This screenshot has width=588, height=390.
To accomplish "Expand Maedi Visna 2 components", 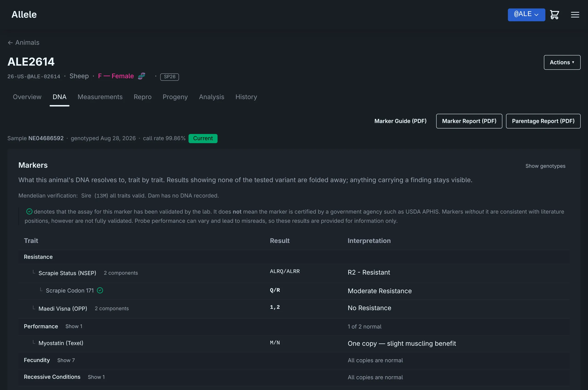I will point(112,308).
